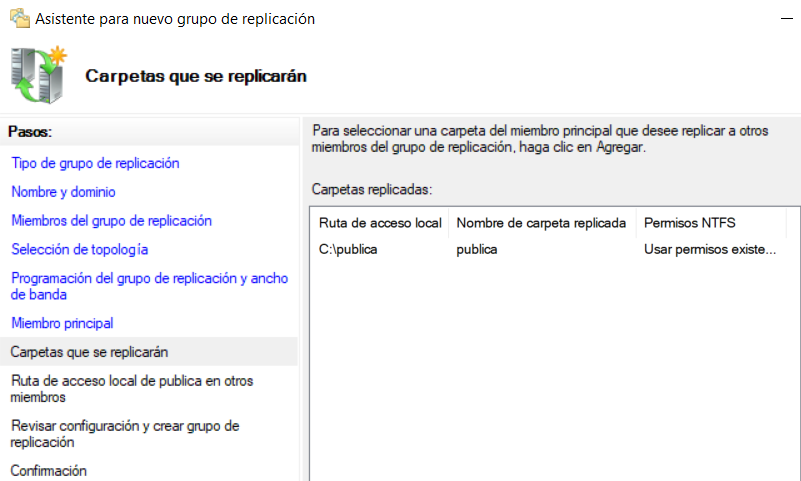This screenshot has height=481, width=801.
Task: Click the 'Permisos NTFS' column header
Action: point(690,222)
